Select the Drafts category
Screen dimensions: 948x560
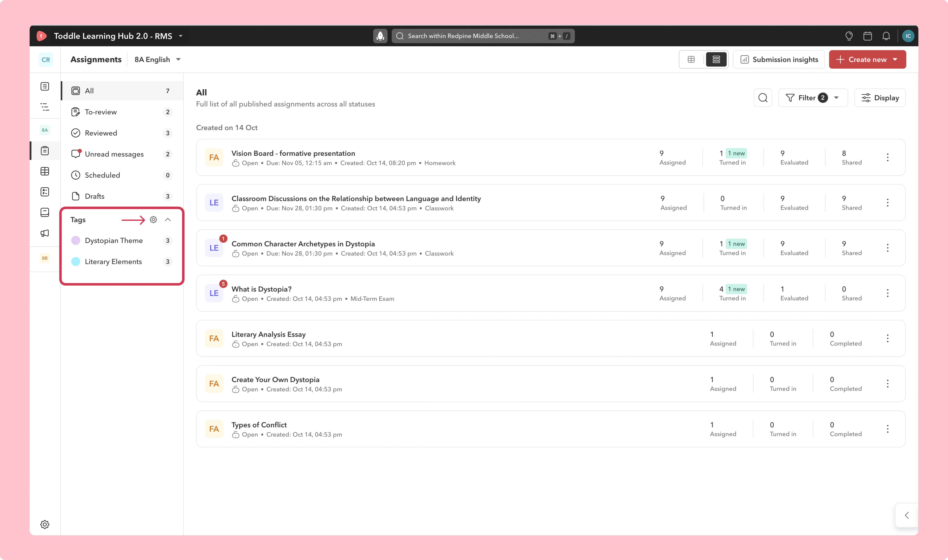pos(122,197)
